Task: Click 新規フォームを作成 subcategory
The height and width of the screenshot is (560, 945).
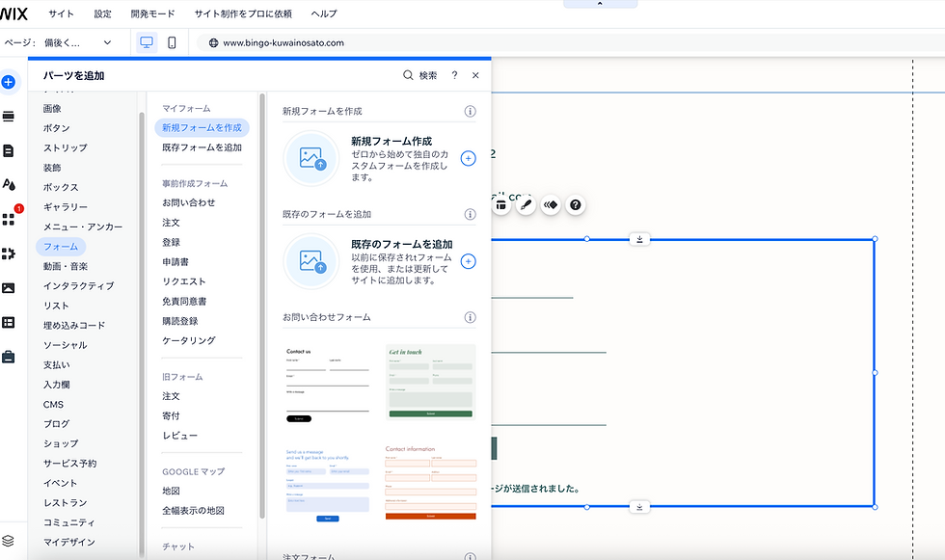Action: tap(202, 127)
